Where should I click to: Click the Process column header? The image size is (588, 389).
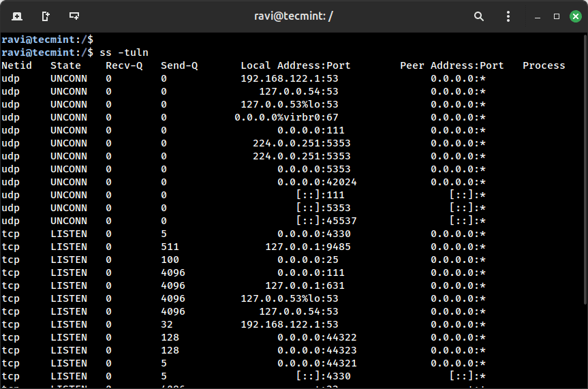point(544,65)
